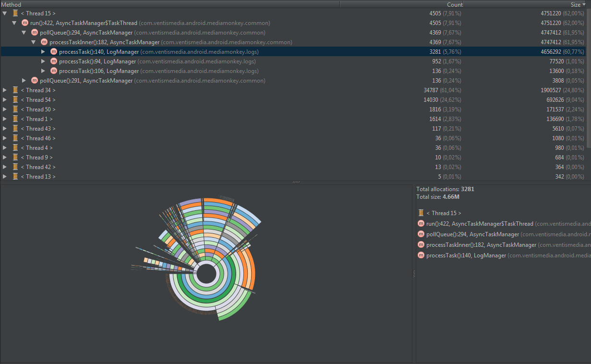Image resolution: width=591 pixels, height=364 pixels.
Task: Click the method icon beside processTaskInner():182
Action: pyautogui.click(x=44, y=42)
